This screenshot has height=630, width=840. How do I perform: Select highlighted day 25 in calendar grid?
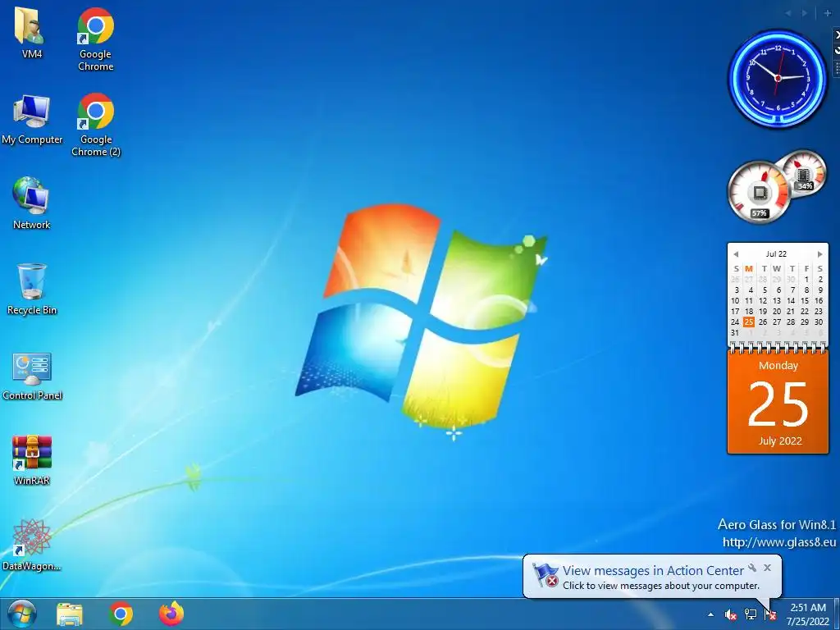(x=749, y=322)
